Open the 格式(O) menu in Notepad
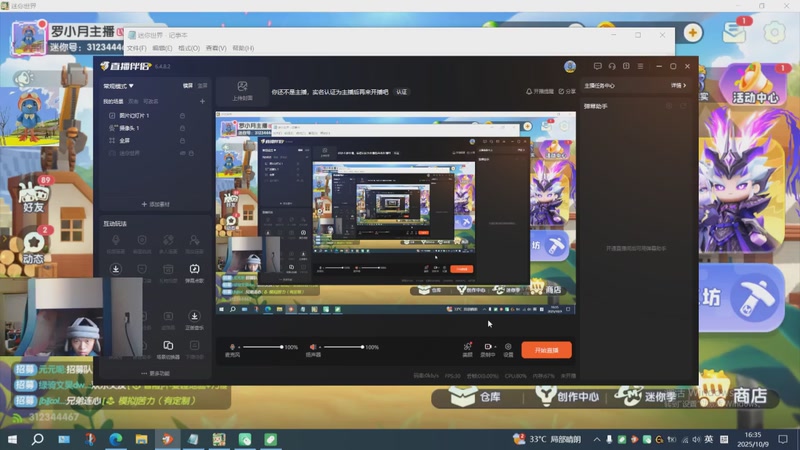Viewport: 800px width, 450px height. tap(188, 48)
